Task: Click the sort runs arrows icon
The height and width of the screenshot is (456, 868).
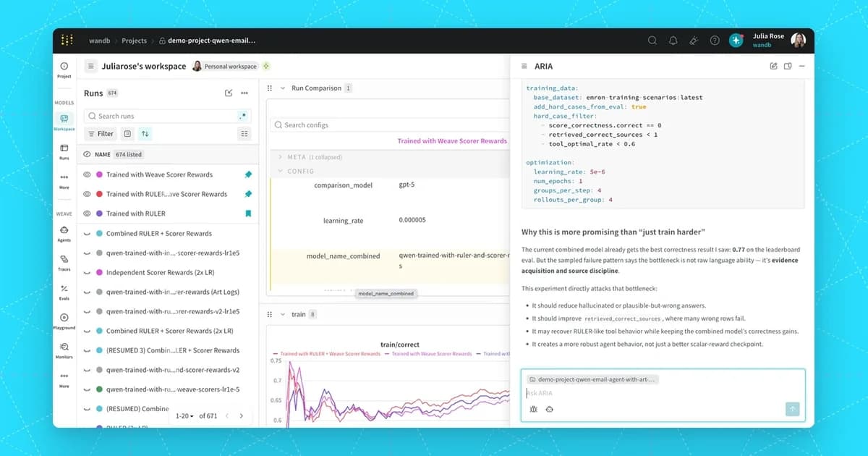Action: tap(145, 133)
